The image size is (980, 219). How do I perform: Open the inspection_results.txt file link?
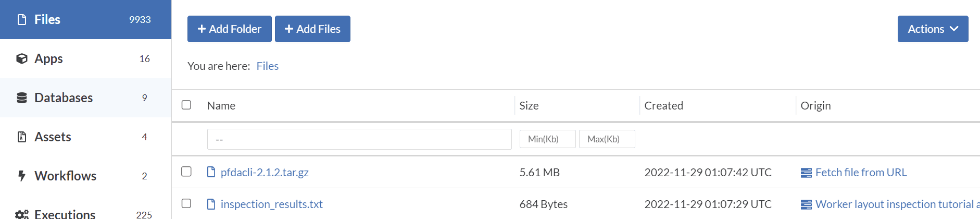[271, 204]
